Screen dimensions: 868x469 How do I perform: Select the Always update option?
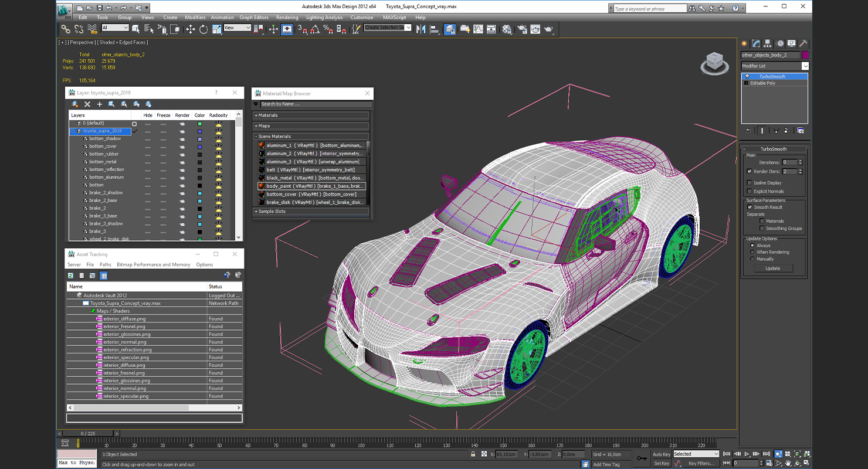(x=752, y=246)
